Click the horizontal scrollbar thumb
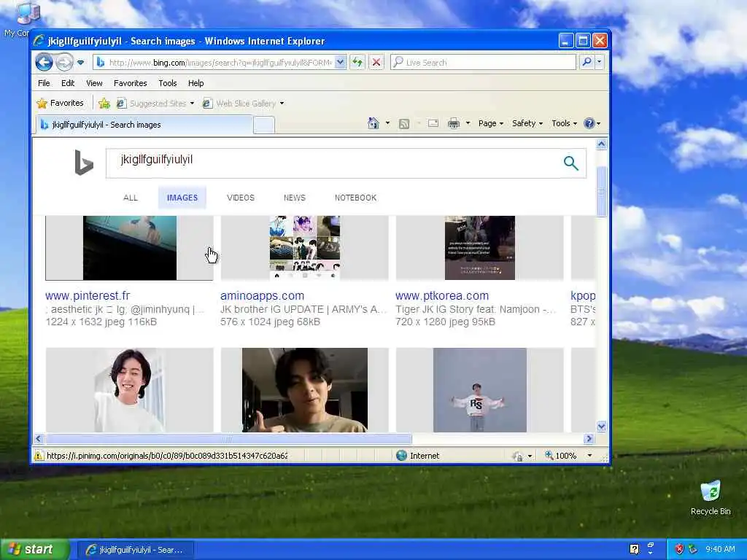747x560 pixels. pos(228,438)
